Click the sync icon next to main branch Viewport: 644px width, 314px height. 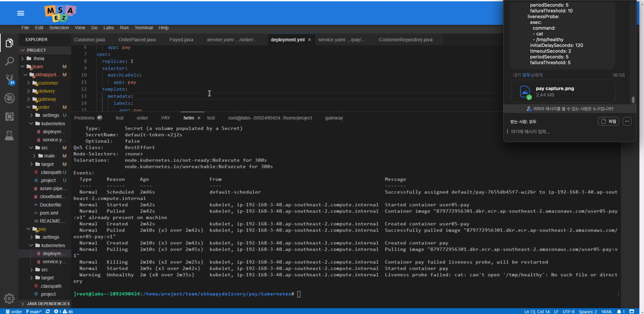(48, 311)
